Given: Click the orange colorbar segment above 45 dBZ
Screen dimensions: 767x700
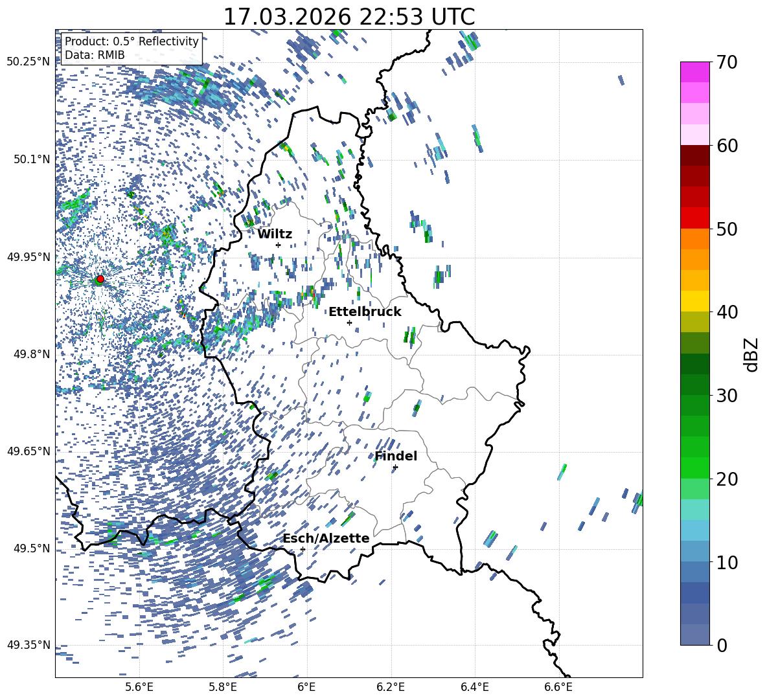Looking at the screenshot, I should pos(695,259).
